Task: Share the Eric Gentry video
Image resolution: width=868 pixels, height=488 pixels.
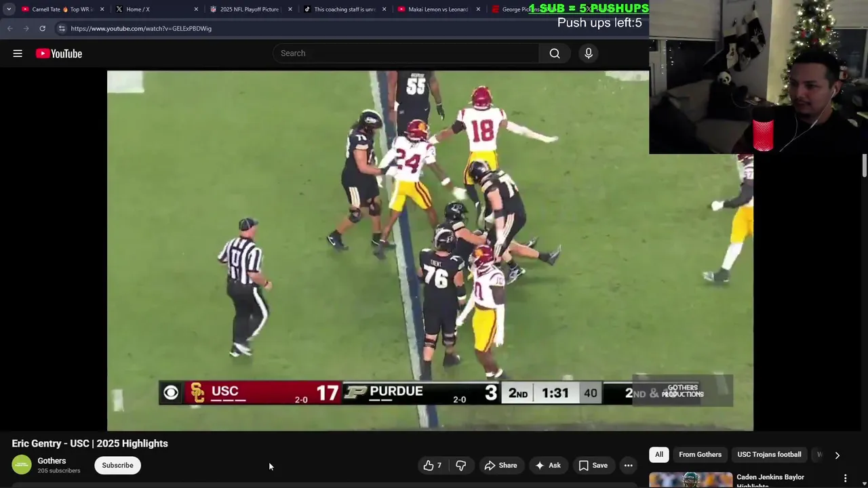Action: [500, 466]
